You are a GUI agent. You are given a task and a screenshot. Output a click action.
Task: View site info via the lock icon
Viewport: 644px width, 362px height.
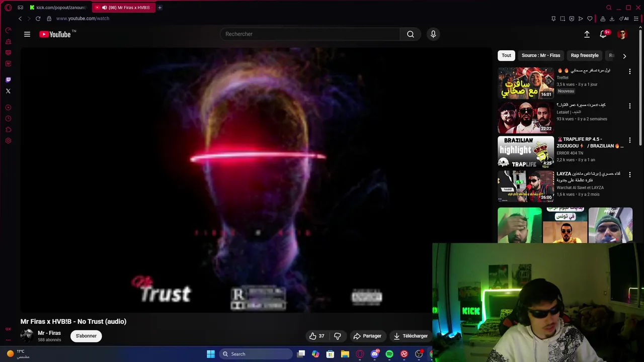49,19
